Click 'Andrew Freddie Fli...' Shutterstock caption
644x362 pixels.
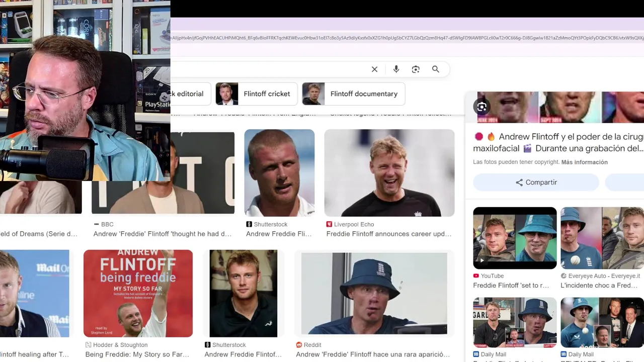[x=279, y=234]
